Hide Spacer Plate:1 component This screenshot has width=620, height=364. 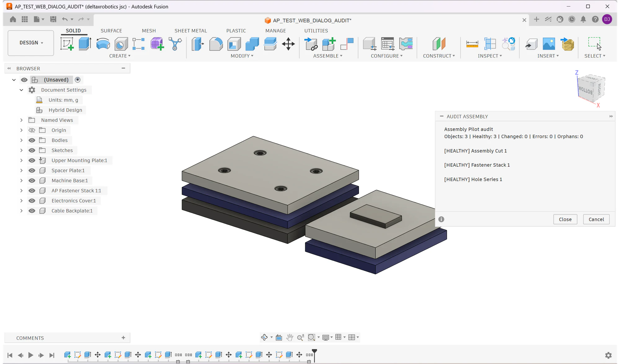32,170
